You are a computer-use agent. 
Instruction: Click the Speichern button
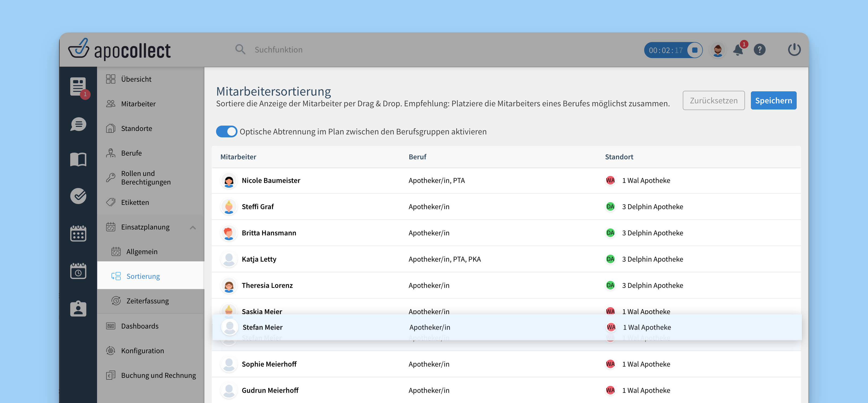(773, 100)
